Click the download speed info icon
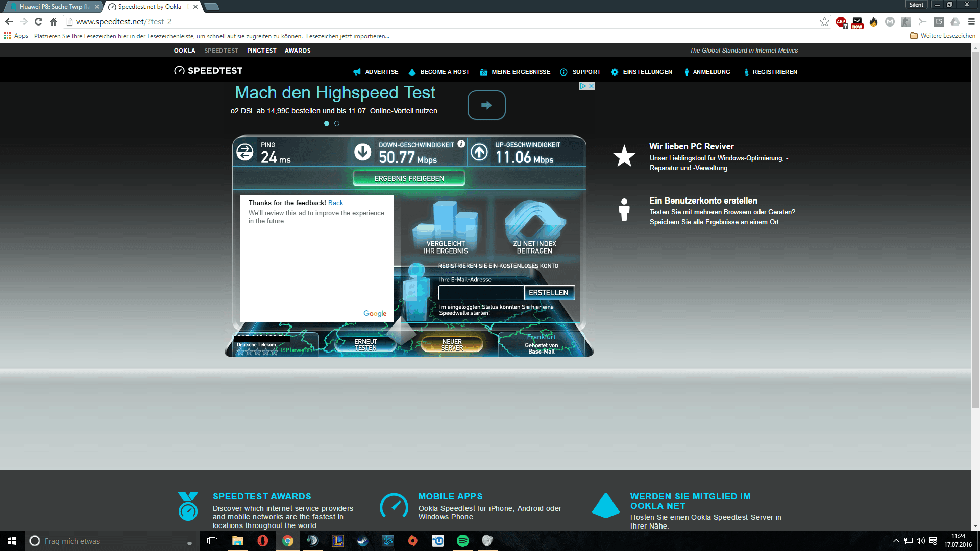 [x=461, y=144]
